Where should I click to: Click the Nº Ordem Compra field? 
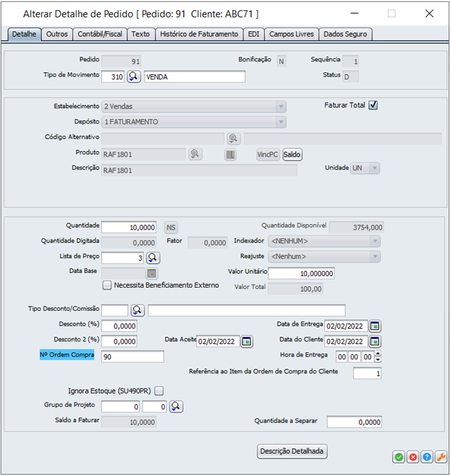(x=133, y=357)
